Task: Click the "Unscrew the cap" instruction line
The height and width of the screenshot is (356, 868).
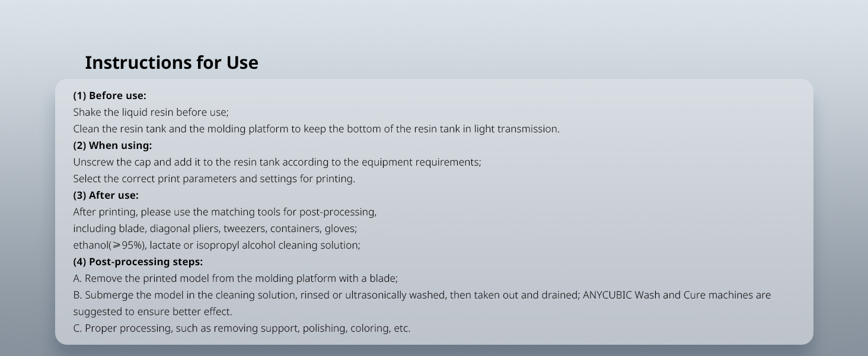Action: tap(277, 162)
